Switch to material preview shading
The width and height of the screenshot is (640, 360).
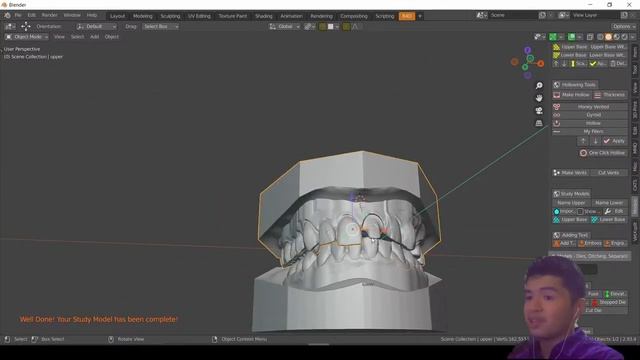coord(616,37)
